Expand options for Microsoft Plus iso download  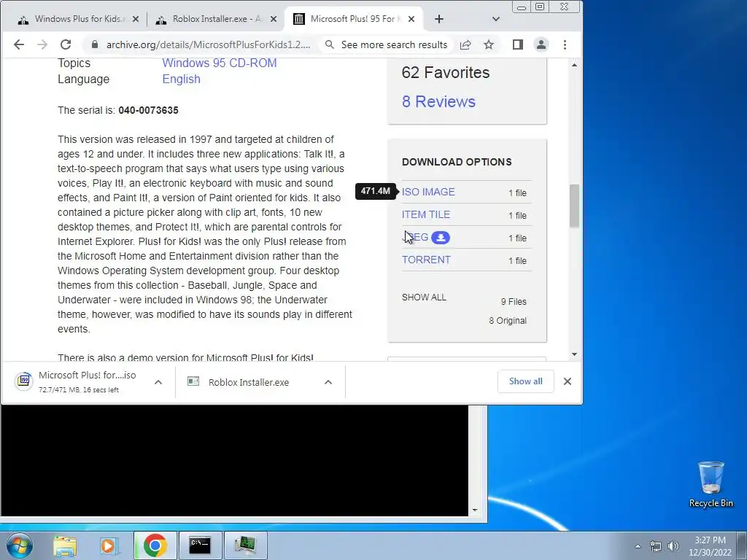click(158, 382)
